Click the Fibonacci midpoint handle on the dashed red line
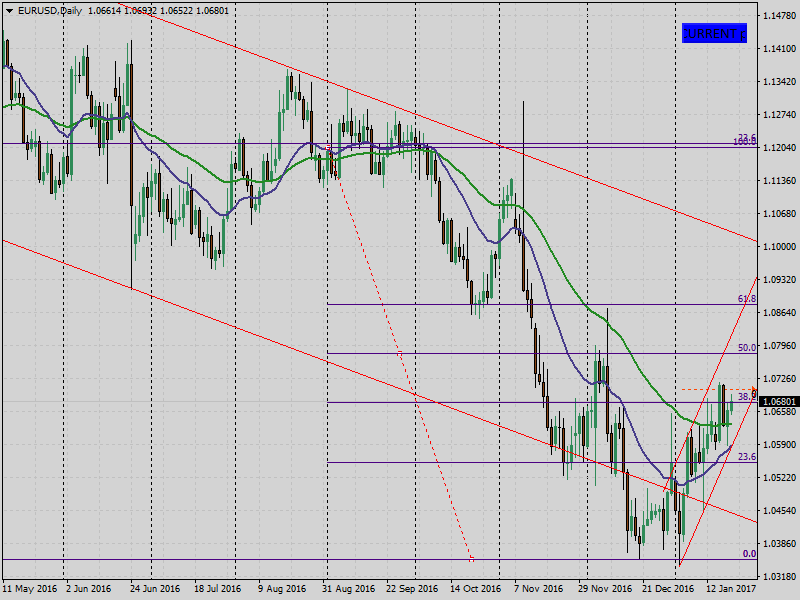Viewport: 800px width, 600px height. (x=399, y=353)
